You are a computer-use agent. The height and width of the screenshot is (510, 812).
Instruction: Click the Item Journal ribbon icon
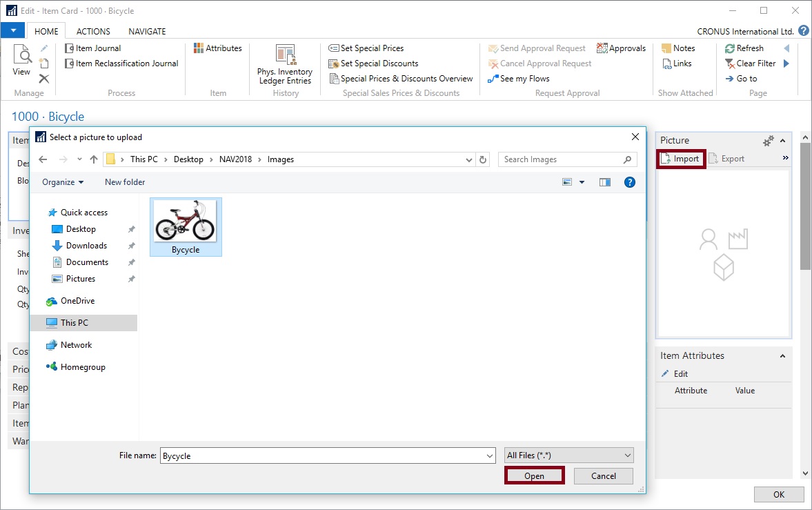70,48
